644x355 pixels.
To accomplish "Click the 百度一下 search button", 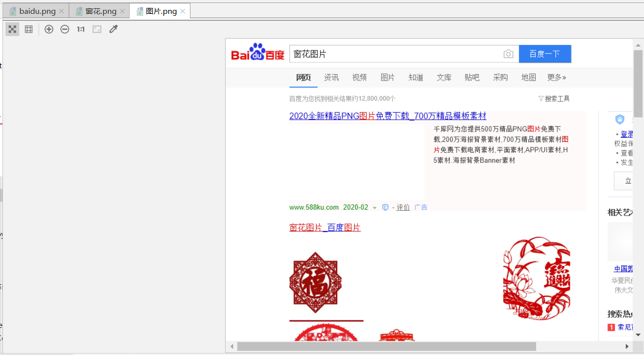I will pyautogui.click(x=545, y=53).
